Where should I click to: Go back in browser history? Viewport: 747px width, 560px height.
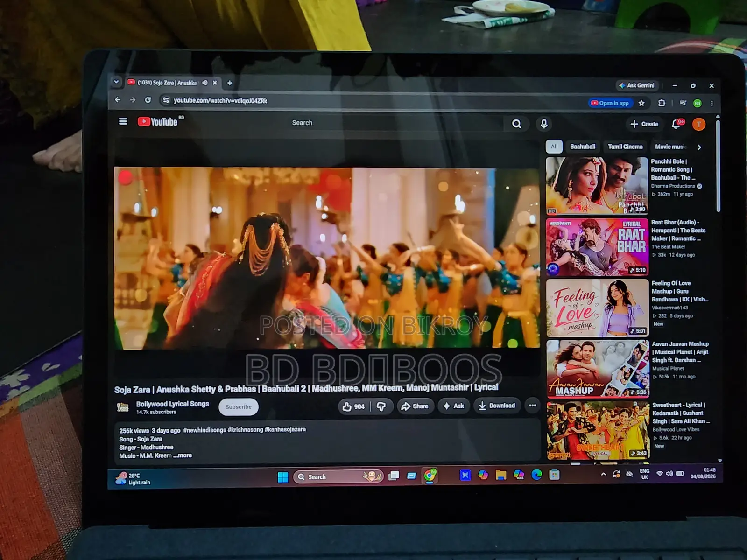tap(118, 100)
